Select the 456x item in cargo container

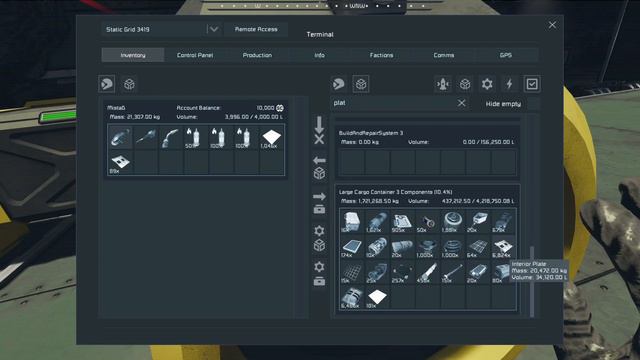(428, 272)
